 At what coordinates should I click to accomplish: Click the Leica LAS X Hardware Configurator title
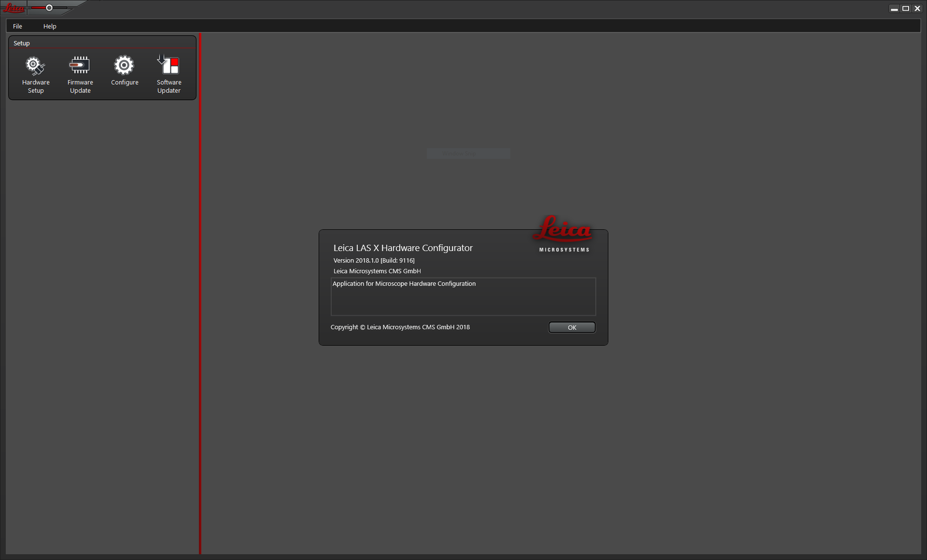pyautogui.click(x=403, y=248)
